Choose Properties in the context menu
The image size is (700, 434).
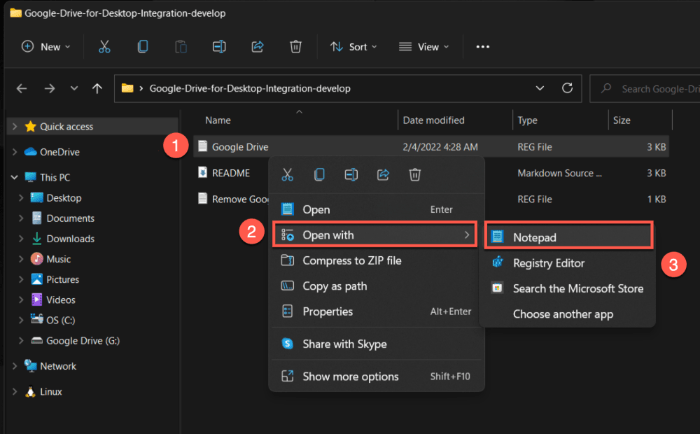click(376, 311)
